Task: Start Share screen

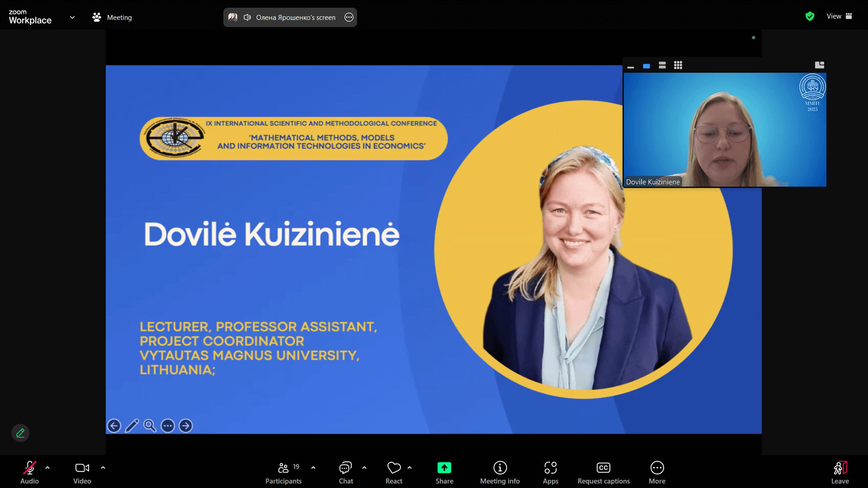Action: click(444, 473)
